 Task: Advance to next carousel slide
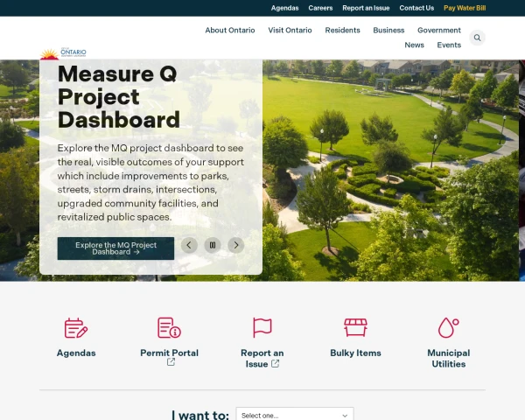coord(236,245)
